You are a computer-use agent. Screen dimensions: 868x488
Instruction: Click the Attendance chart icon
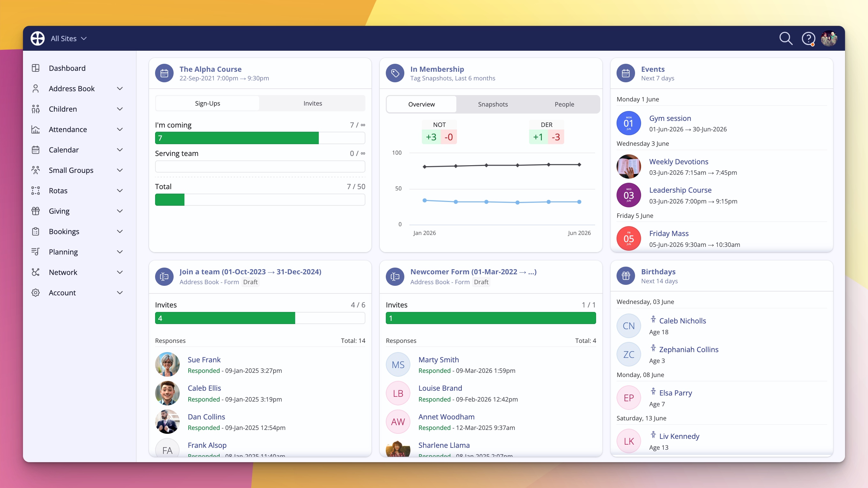click(x=35, y=129)
